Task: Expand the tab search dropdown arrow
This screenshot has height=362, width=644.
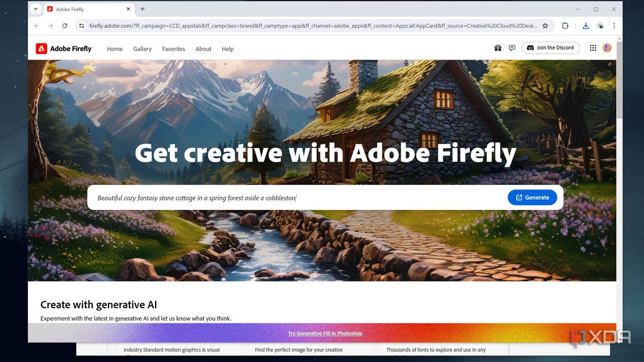Action: [36, 9]
